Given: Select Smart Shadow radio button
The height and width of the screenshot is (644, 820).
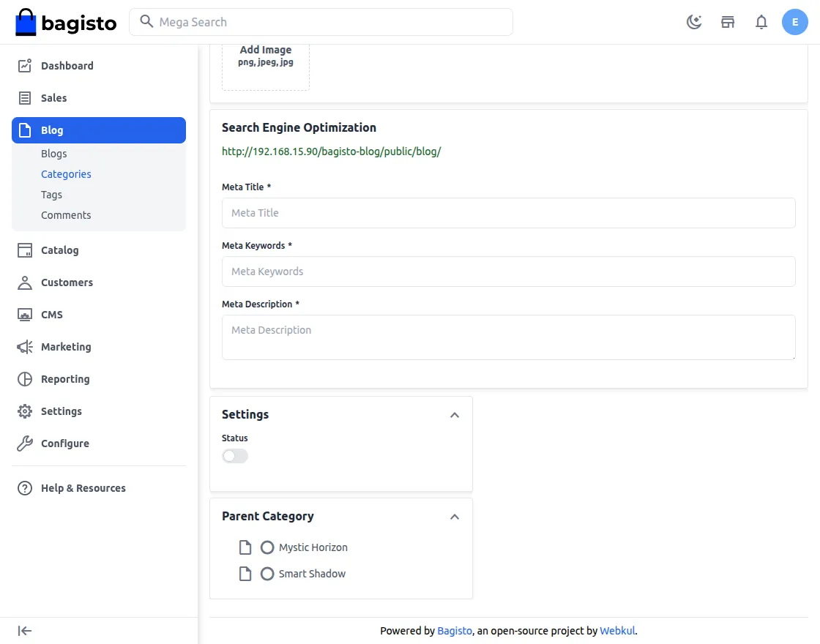Looking at the screenshot, I should [x=267, y=574].
